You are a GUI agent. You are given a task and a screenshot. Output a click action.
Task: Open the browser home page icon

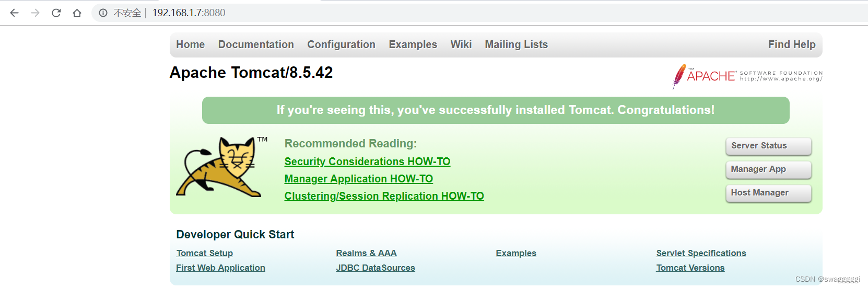77,13
